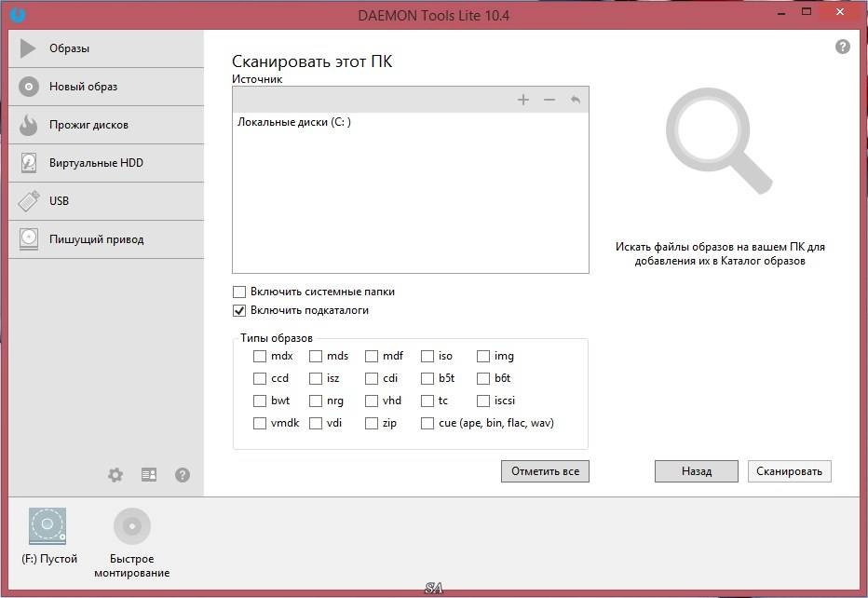Screen dimensions: 868x598
Task: Click the Отметить все button
Action: pyautogui.click(x=545, y=471)
